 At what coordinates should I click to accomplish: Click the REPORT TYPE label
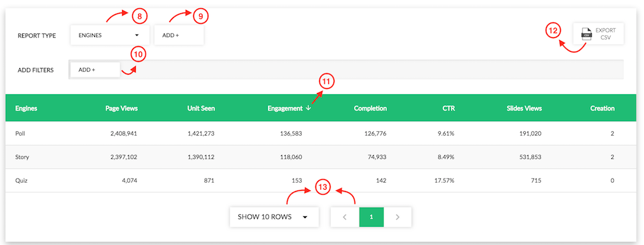37,35
